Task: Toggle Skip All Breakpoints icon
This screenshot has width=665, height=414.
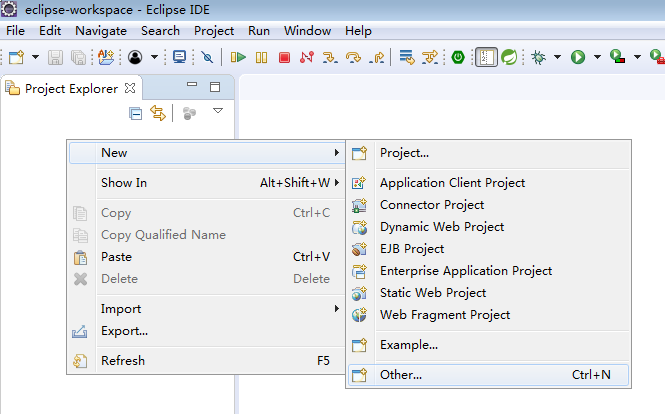Action: 207,57
